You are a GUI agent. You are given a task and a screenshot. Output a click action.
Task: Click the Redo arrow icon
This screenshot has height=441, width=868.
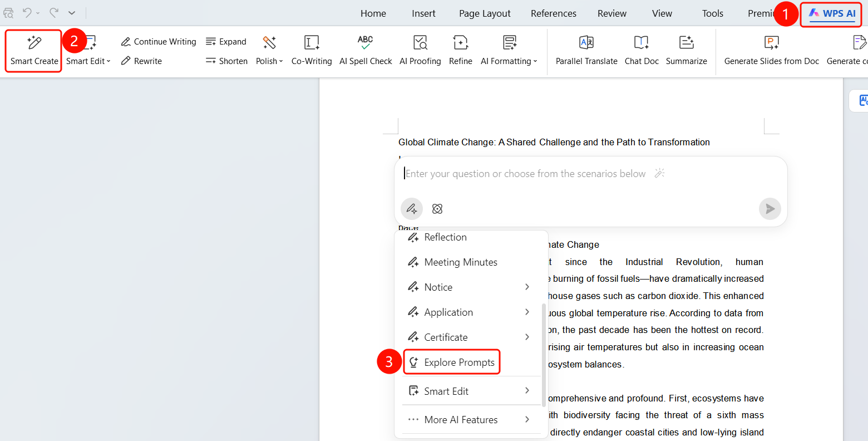(x=54, y=12)
